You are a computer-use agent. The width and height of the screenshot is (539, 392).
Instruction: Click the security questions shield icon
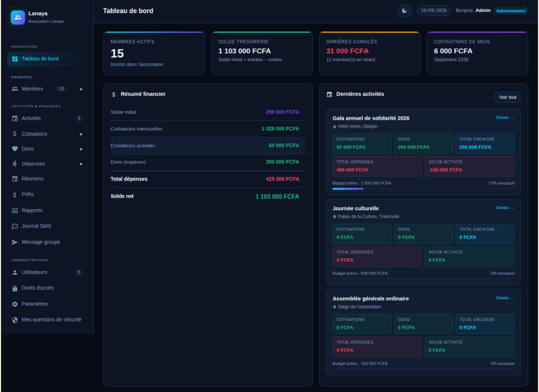pos(15,320)
